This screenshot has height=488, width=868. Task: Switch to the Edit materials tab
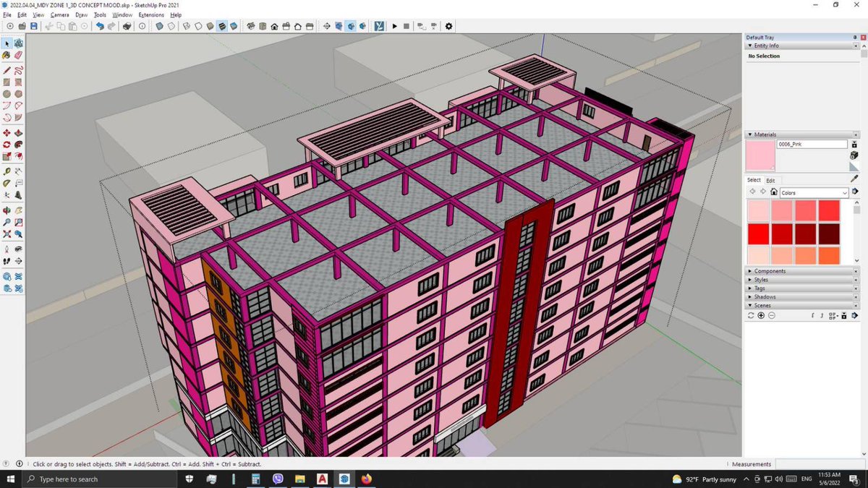click(x=770, y=180)
